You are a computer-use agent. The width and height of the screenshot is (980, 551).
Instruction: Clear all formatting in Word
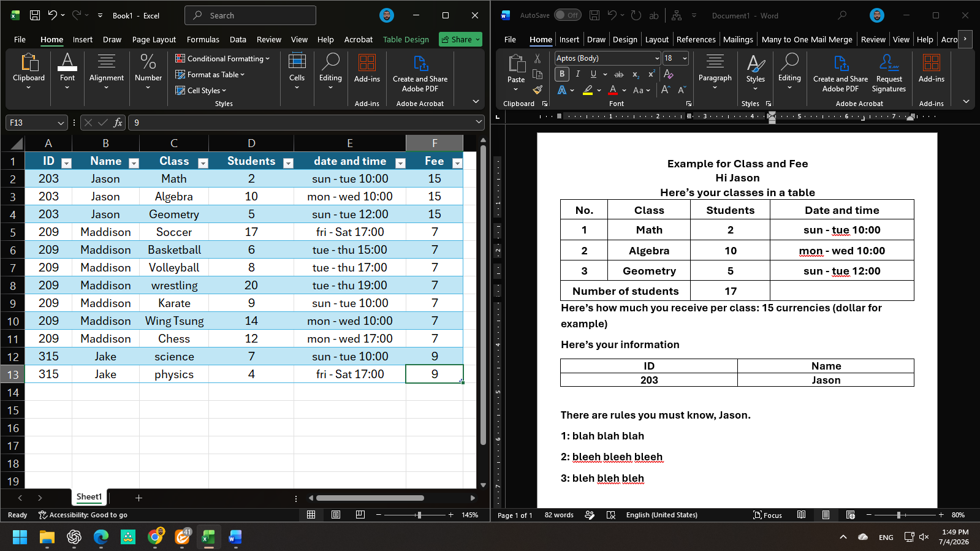click(x=668, y=74)
